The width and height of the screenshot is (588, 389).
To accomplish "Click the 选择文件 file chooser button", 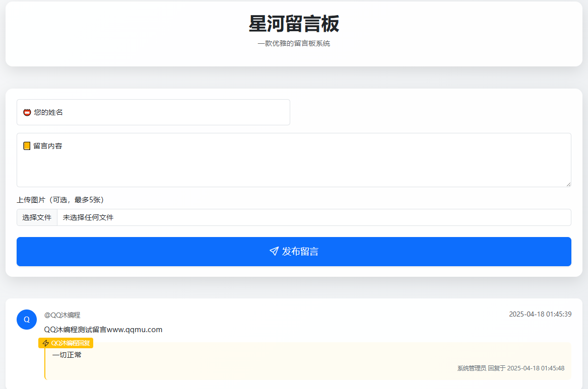I will [x=37, y=217].
